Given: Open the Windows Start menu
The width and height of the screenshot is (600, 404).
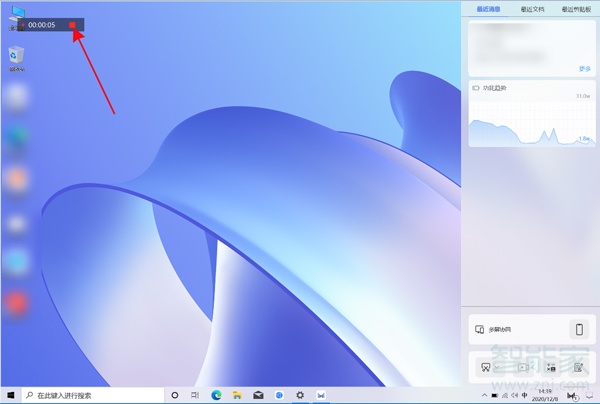Looking at the screenshot, I should point(10,395).
